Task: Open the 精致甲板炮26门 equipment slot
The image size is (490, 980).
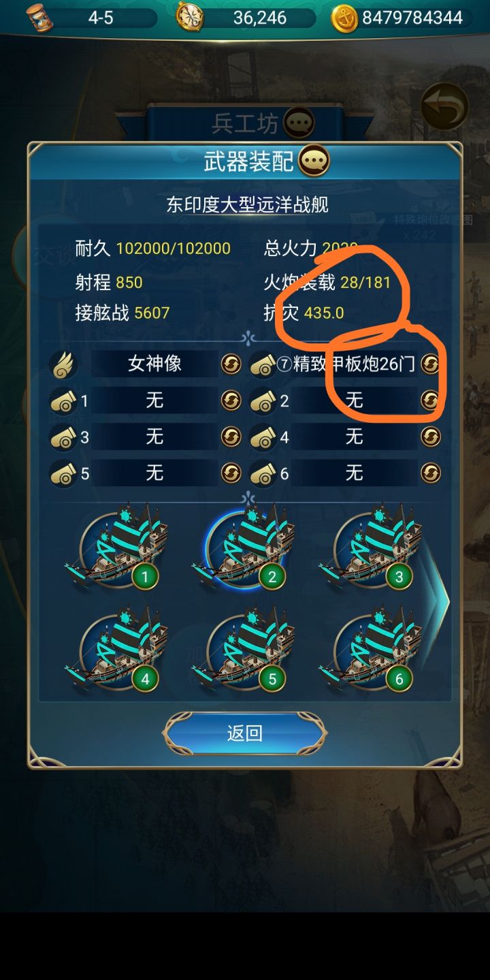Action: (x=355, y=364)
